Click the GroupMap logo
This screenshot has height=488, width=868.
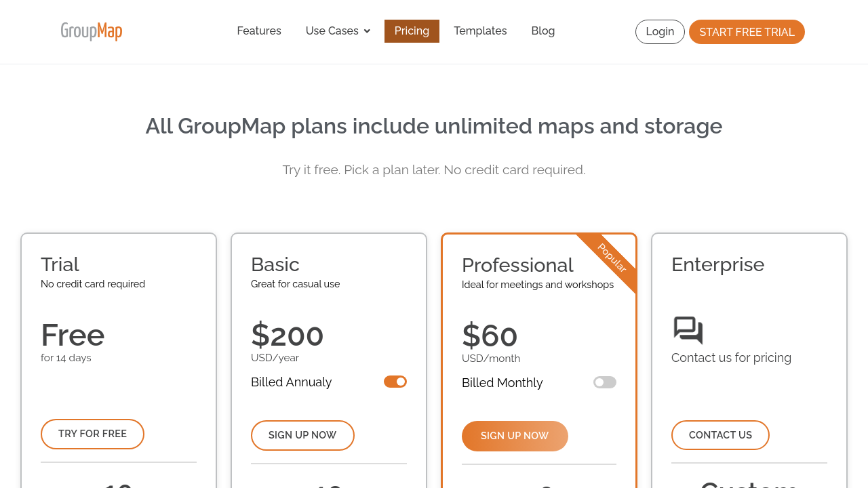coord(92,31)
